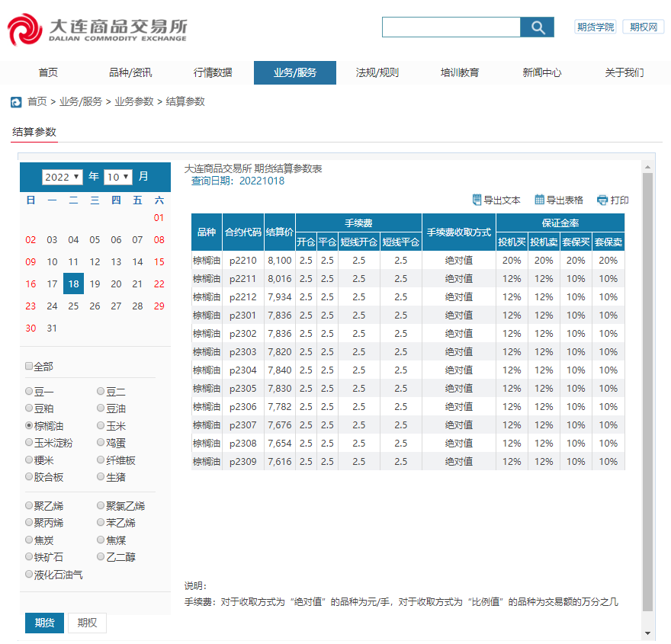The width and height of the screenshot is (671, 644).
Task: Click the magnifier search button
Action: point(537,27)
